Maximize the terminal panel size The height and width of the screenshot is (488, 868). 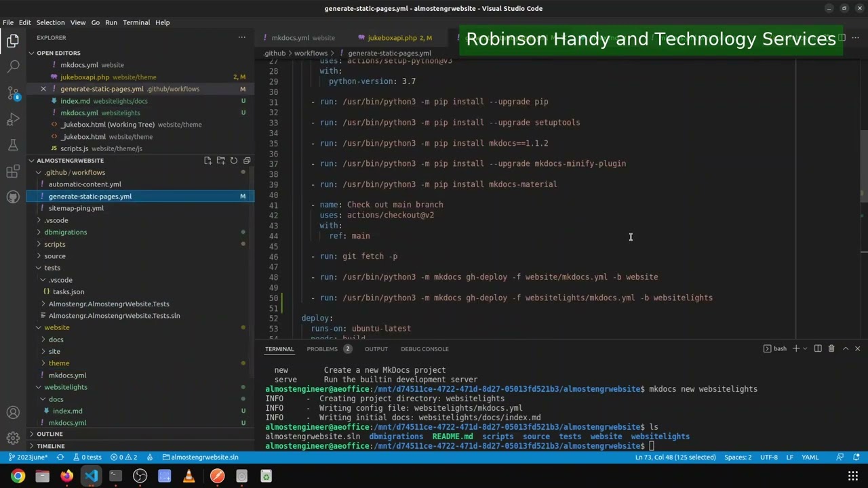click(846, 348)
